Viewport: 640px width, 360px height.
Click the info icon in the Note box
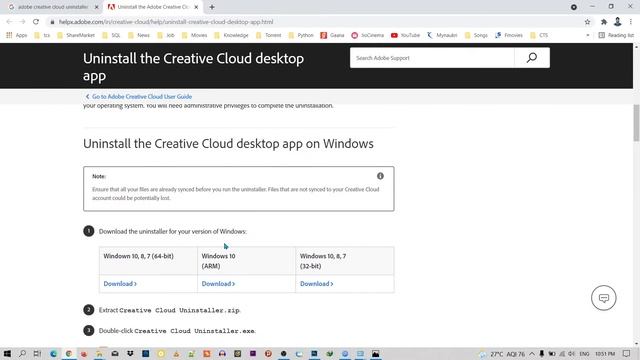click(380, 176)
